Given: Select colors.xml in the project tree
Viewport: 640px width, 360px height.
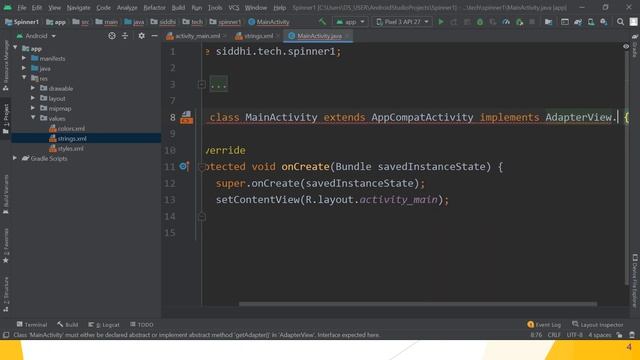Looking at the screenshot, I should (71, 129).
